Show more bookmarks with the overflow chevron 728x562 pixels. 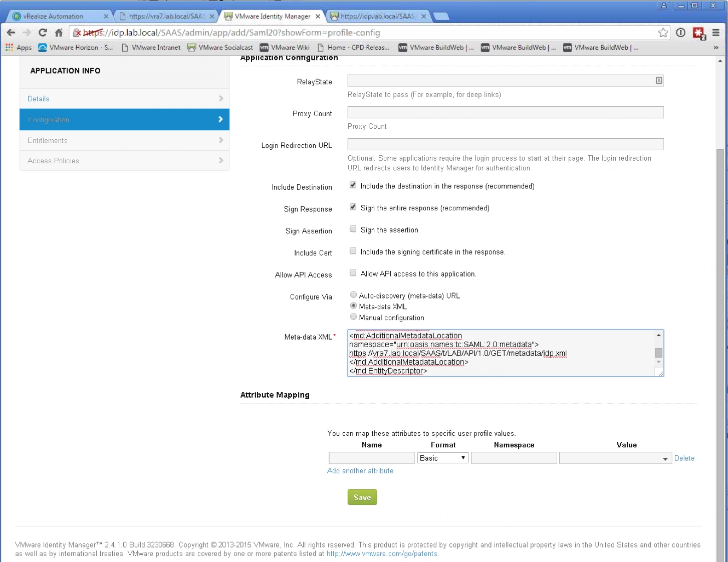pos(716,48)
